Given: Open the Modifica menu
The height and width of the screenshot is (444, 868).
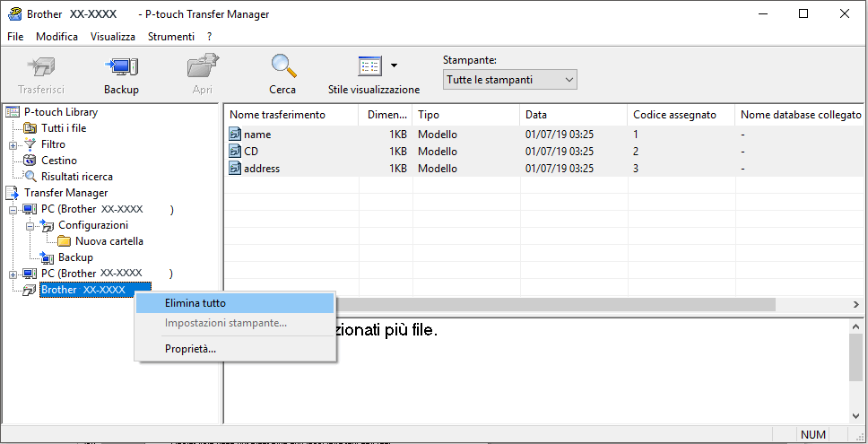Looking at the screenshot, I should 56,37.
